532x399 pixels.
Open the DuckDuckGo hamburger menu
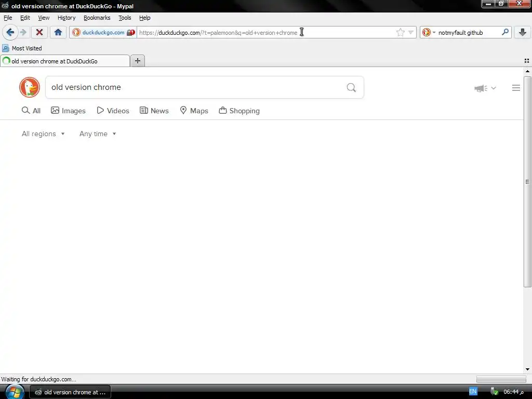point(516,88)
